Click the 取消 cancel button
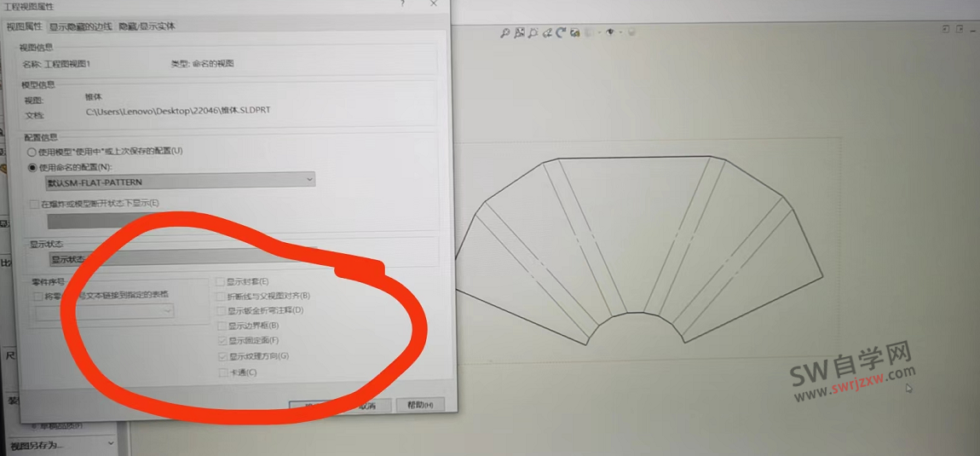The width and height of the screenshot is (980, 456). click(367, 406)
